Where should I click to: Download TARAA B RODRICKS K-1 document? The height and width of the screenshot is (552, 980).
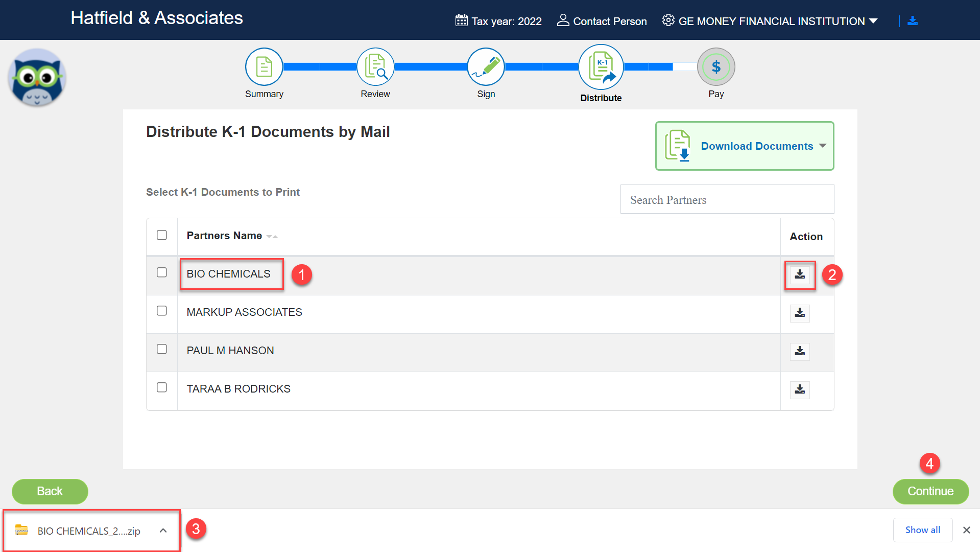coord(800,389)
